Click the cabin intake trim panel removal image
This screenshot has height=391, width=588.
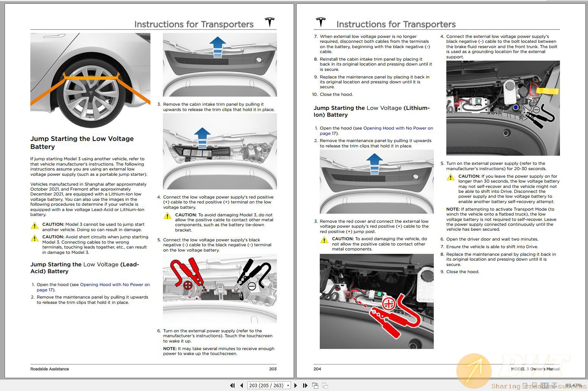[220, 152]
